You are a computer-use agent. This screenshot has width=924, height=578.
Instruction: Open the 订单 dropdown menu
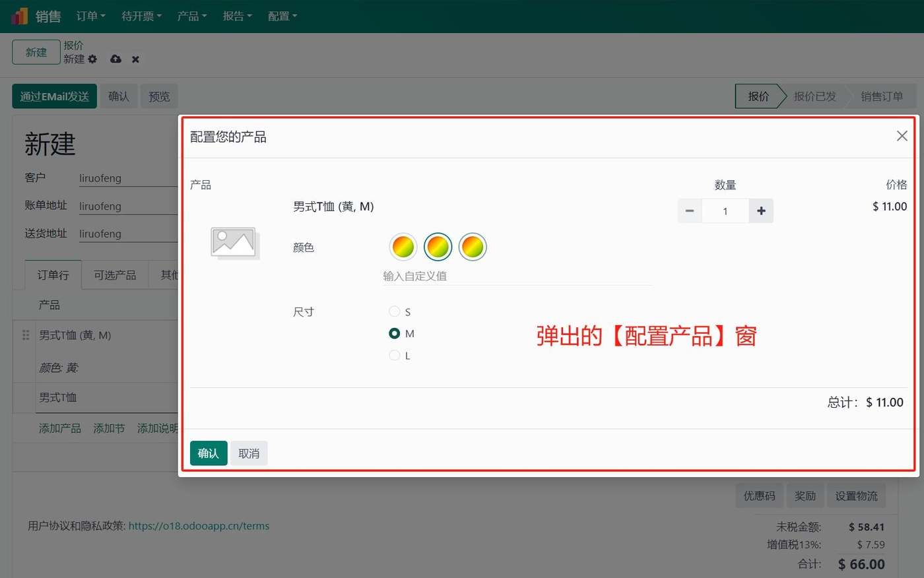click(90, 15)
